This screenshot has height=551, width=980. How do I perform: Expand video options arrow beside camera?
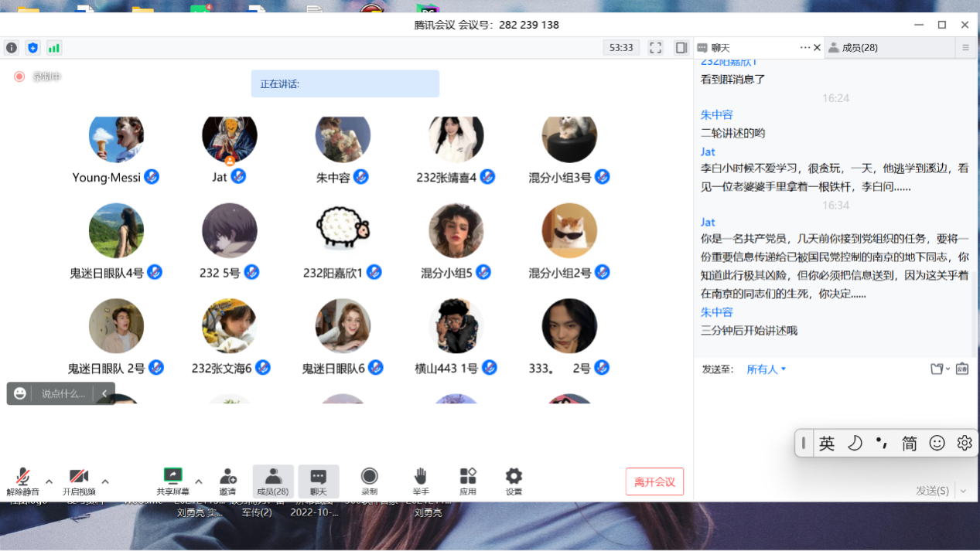105,481
